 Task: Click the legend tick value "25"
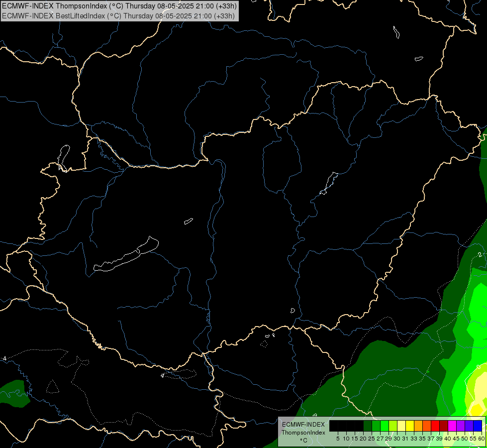[x=372, y=439]
